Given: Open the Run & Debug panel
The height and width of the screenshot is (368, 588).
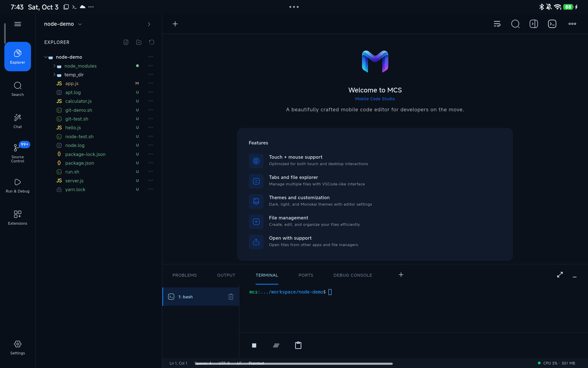Looking at the screenshot, I should [17, 186].
